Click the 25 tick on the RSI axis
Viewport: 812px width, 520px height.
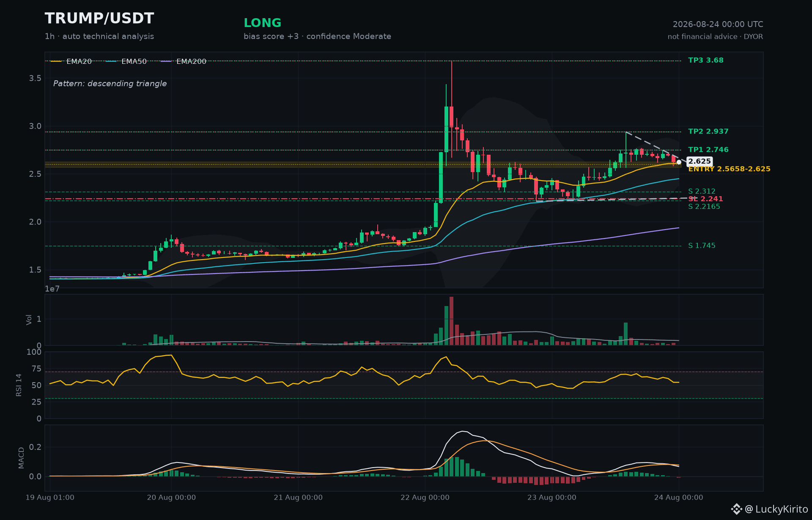(37, 402)
